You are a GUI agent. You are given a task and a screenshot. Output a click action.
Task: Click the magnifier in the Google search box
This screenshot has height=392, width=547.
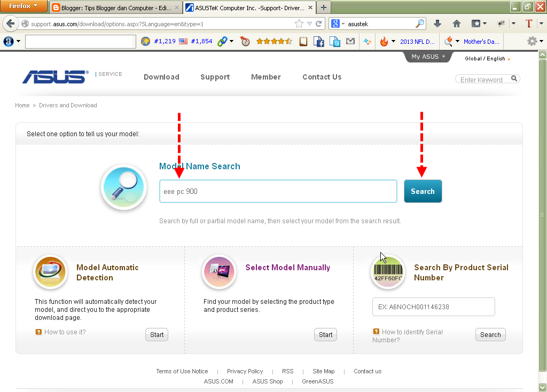420,23
